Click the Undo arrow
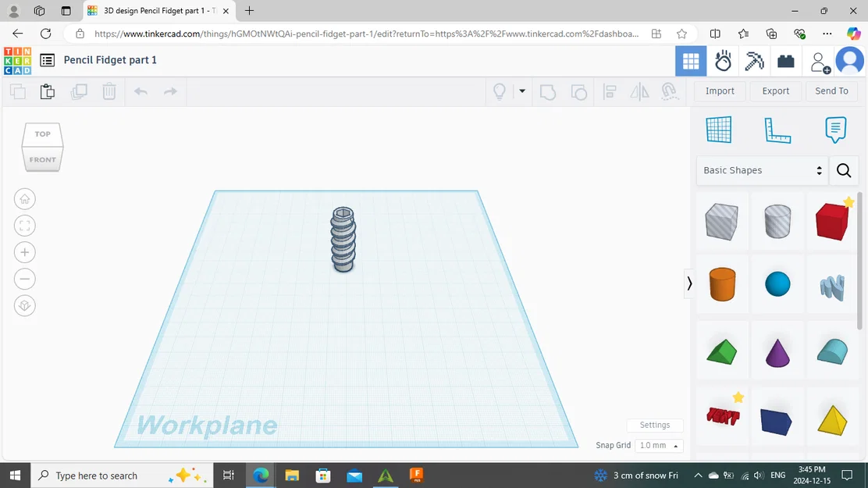Image resolution: width=868 pixels, height=488 pixels. point(141,91)
